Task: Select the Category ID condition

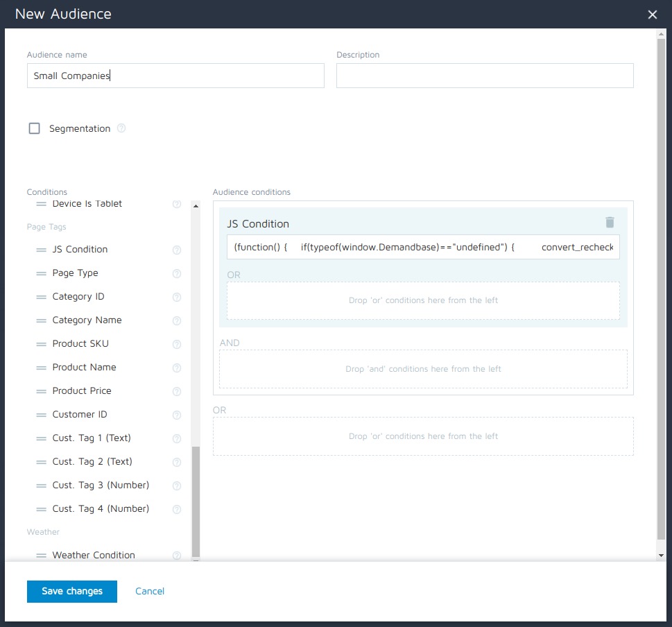Action: coord(78,296)
